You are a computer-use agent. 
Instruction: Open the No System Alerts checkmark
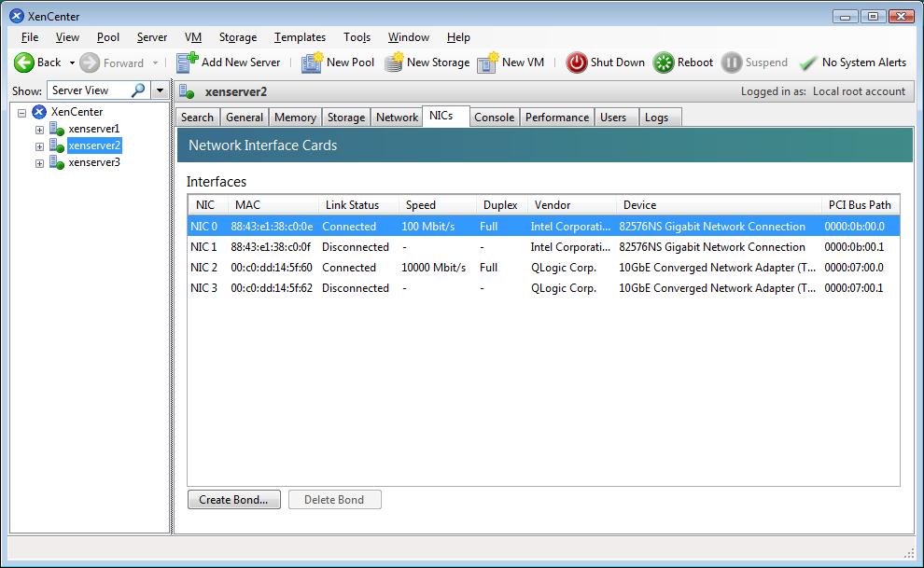808,62
